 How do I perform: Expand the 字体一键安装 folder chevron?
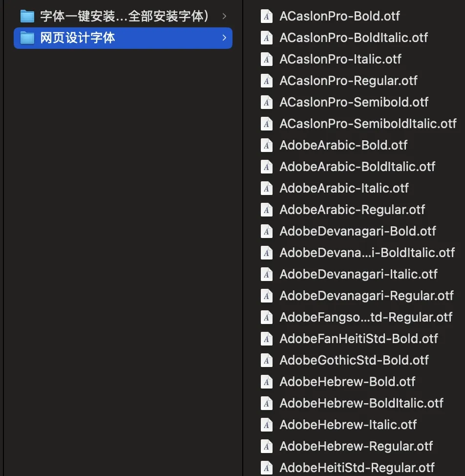(224, 16)
